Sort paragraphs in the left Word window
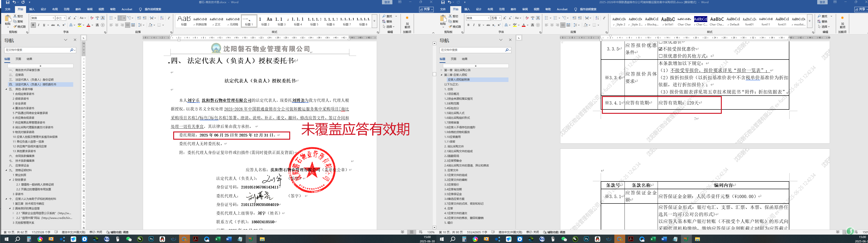The height and width of the screenshot is (243, 868). pos(162,18)
